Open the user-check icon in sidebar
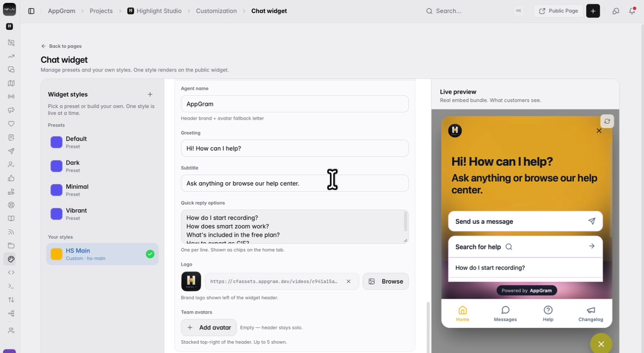Image resolution: width=644 pixels, height=353 pixels. pos(11,164)
